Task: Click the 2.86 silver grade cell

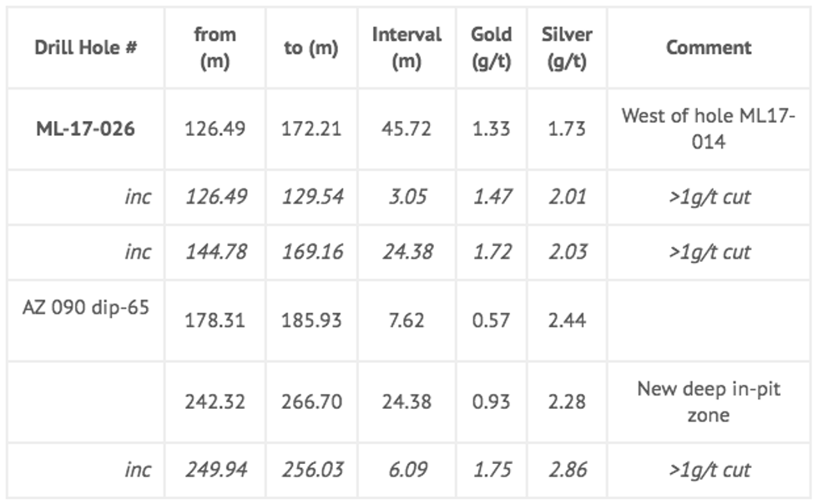Action: pos(567,470)
